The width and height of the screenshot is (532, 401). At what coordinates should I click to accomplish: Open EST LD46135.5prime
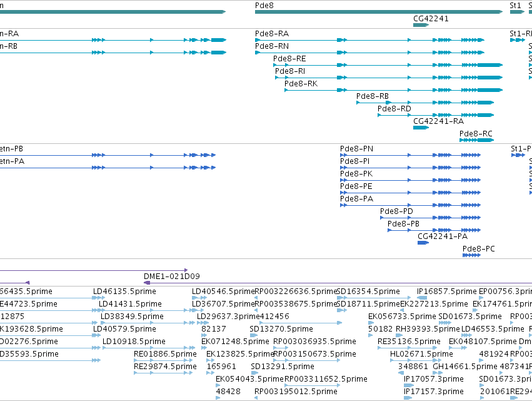pyautogui.click(x=124, y=292)
